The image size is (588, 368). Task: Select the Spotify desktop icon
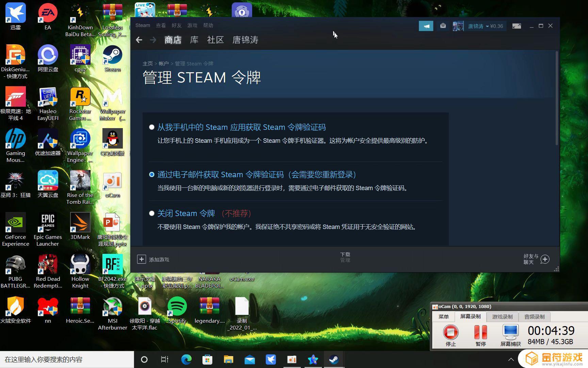pyautogui.click(x=177, y=310)
